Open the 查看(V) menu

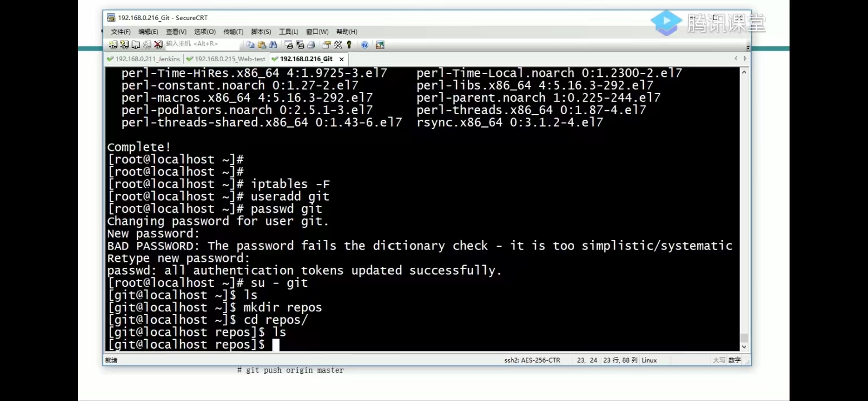tap(176, 32)
